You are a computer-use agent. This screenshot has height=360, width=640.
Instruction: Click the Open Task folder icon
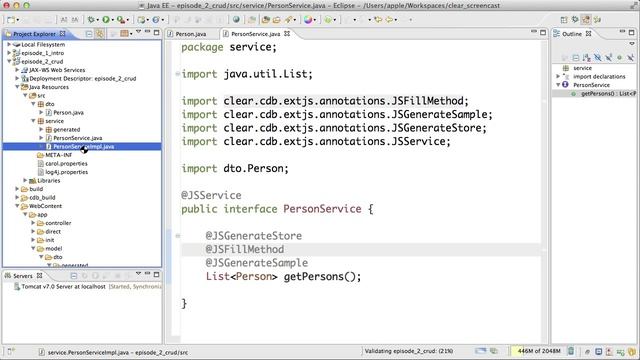click(276, 20)
